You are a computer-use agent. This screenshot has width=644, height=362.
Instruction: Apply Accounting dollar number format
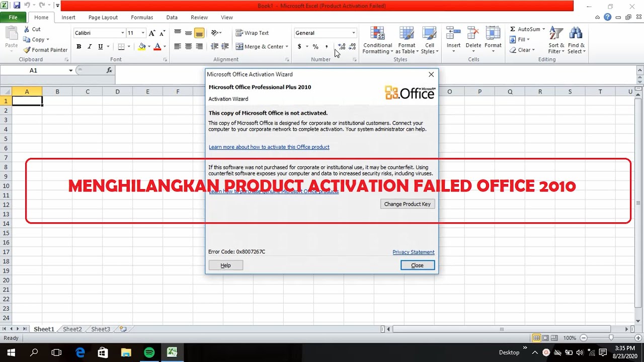pos(299,47)
